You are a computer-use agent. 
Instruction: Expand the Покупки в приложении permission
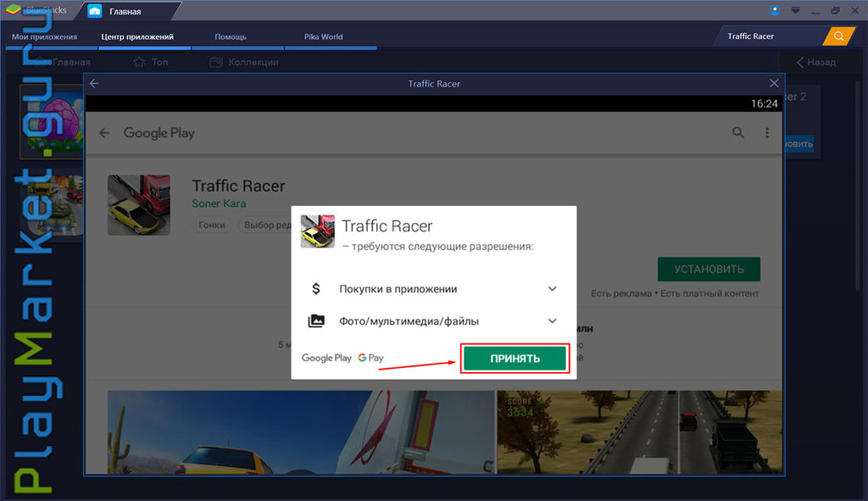click(552, 288)
